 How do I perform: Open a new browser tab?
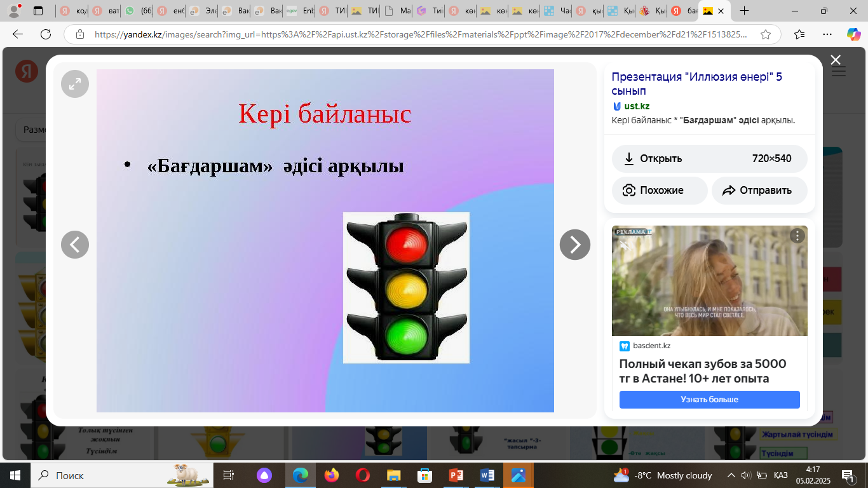pyautogui.click(x=745, y=11)
